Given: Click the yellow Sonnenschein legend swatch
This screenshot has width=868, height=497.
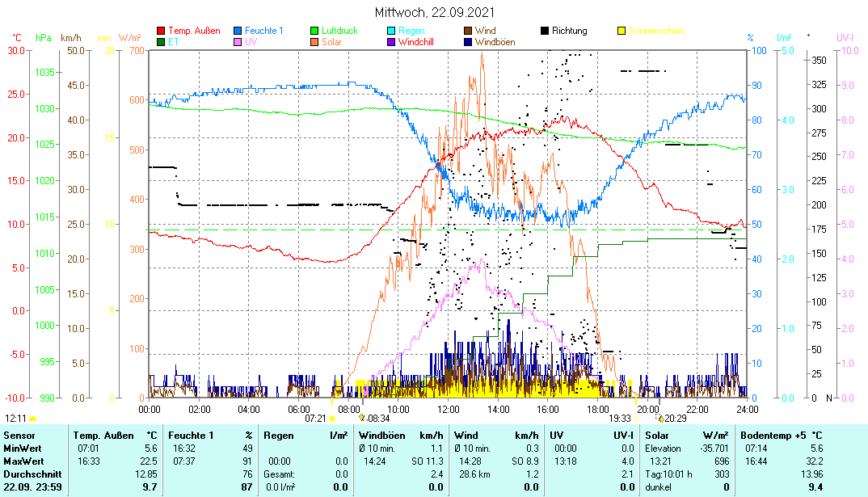Looking at the screenshot, I should coord(622,31).
